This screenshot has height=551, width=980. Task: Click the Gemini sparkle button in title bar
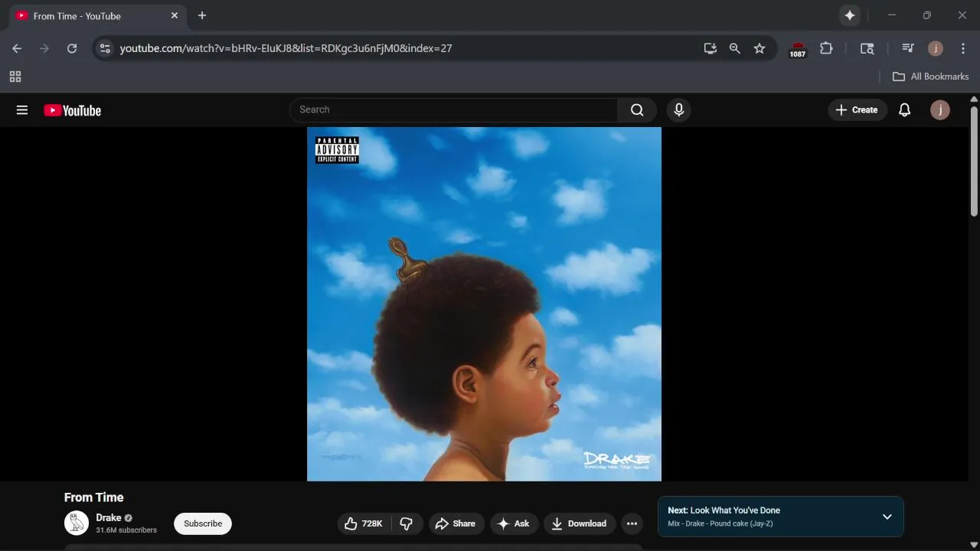850,15
